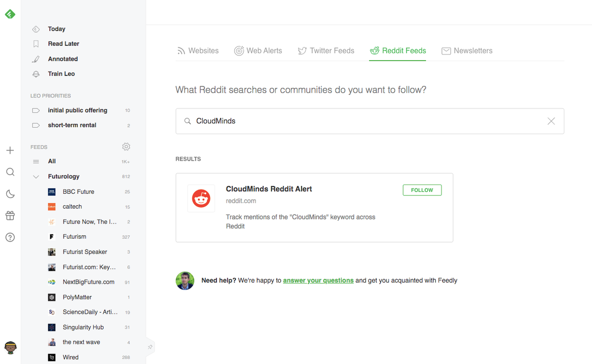This screenshot has height=364, width=592.
Task: Clear the CloudMinds search query
Action: pyautogui.click(x=551, y=121)
